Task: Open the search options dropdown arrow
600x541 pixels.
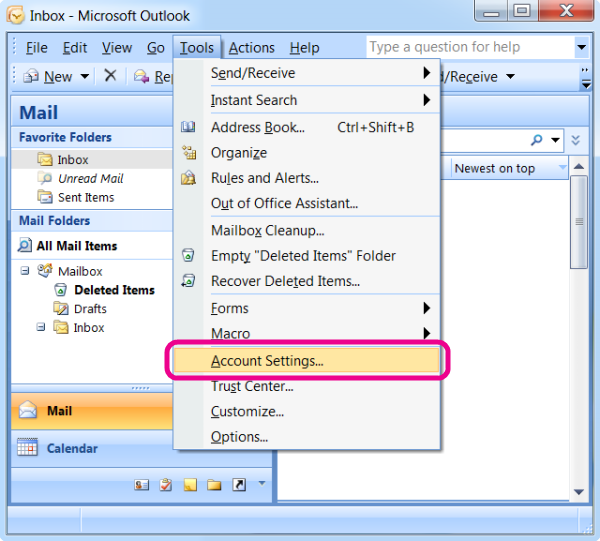Action: point(555,140)
